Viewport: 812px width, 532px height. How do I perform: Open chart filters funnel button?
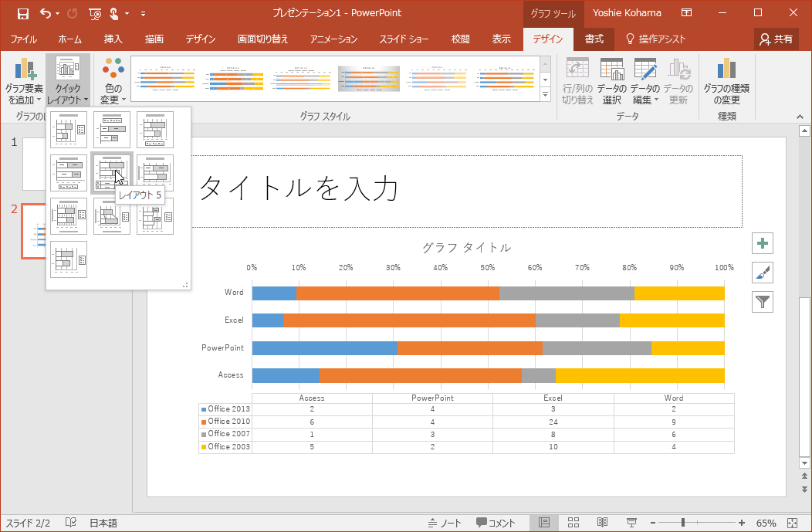(x=763, y=302)
